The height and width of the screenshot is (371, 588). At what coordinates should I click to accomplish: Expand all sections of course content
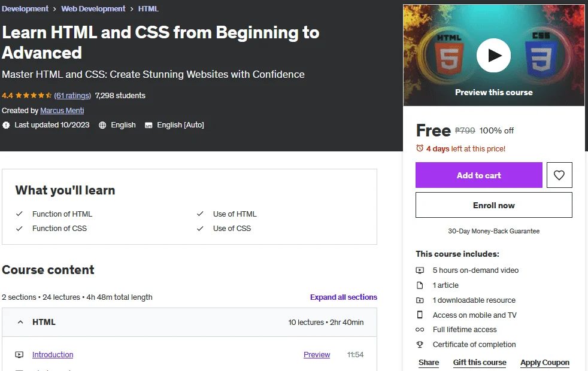344,297
